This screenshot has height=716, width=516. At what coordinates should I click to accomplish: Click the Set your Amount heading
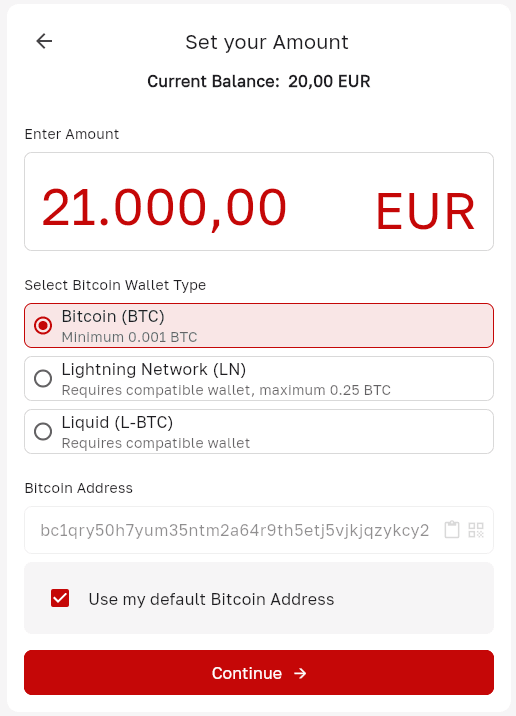tap(267, 42)
